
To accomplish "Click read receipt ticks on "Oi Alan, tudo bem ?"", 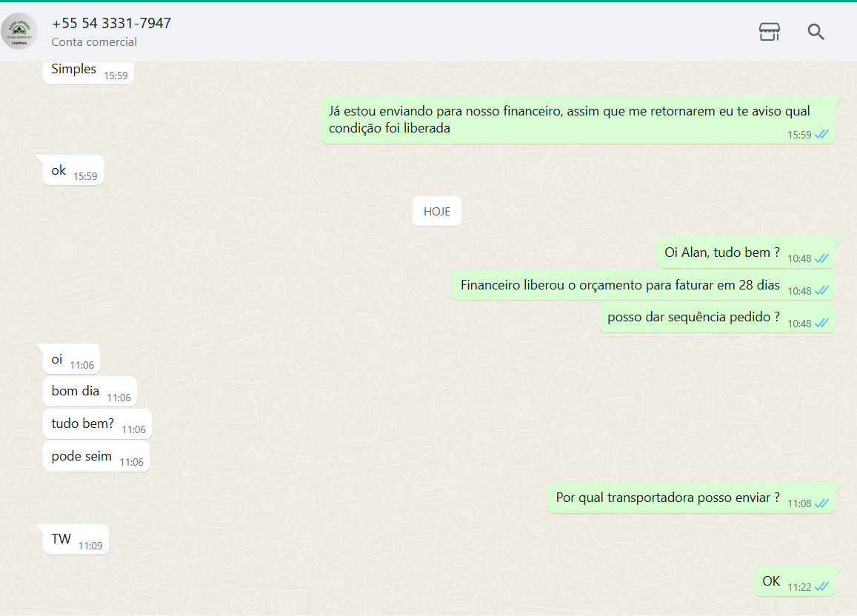I will pyautogui.click(x=821, y=258).
